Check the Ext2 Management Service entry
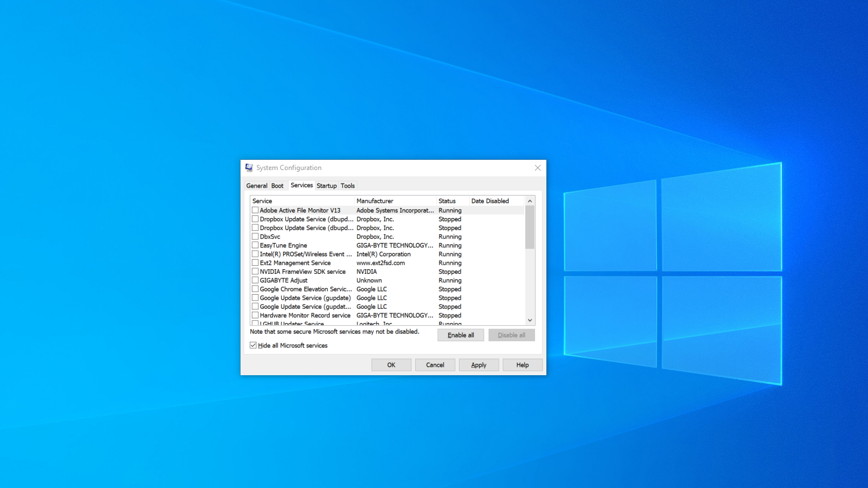The height and width of the screenshot is (488, 868). (x=255, y=262)
